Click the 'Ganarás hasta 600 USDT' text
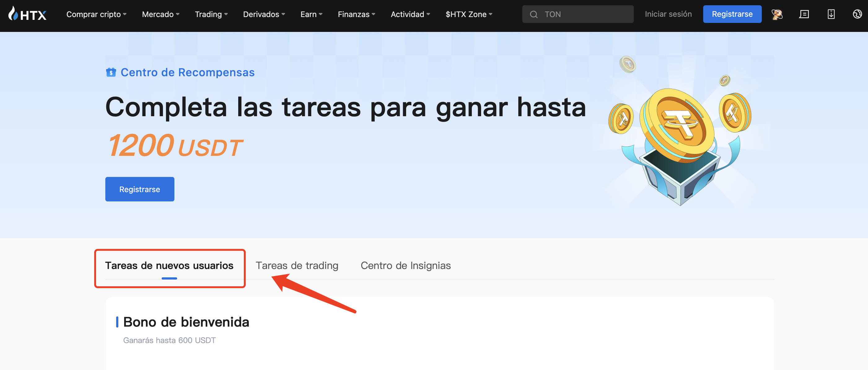The height and width of the screenshot is (370, 868). pyautogui.click(x=169, y=340)
